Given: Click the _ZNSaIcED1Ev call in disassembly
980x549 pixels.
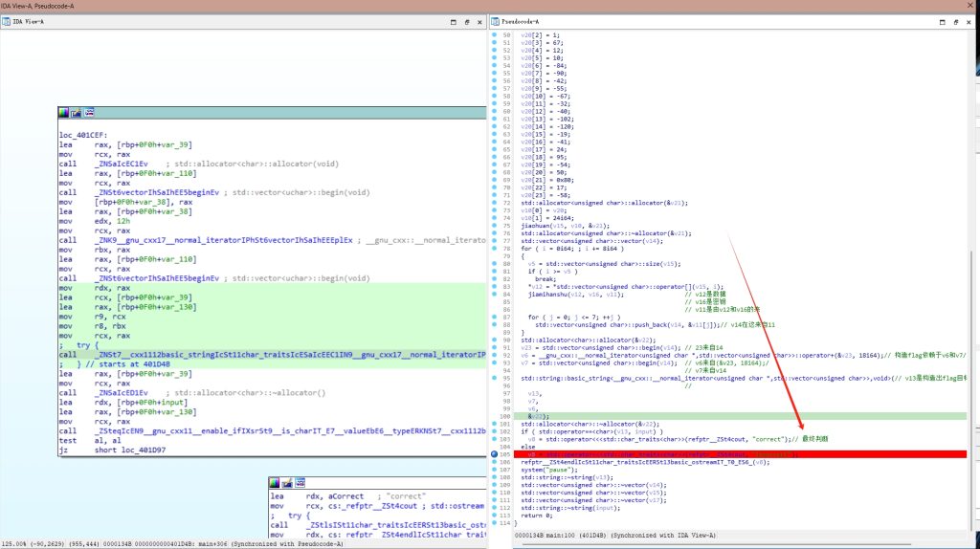Looking at the screenshot, I should 122,393.
